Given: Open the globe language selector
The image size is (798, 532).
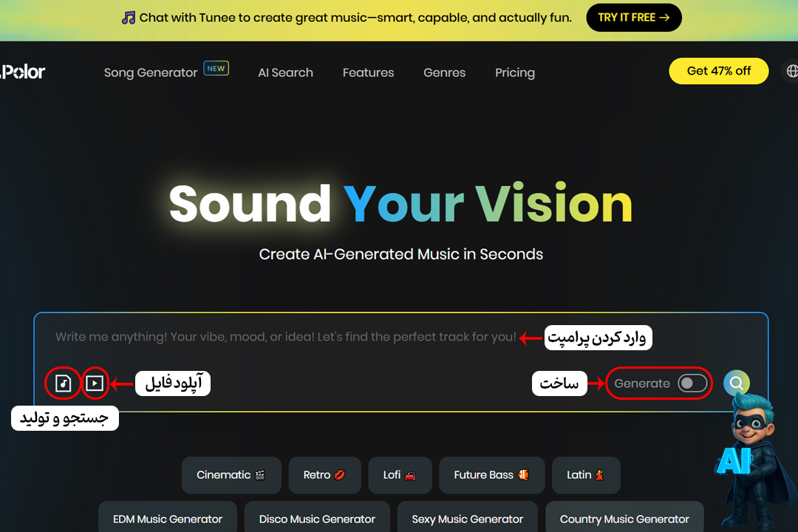Looking at the screenshot, I should 791,71.
